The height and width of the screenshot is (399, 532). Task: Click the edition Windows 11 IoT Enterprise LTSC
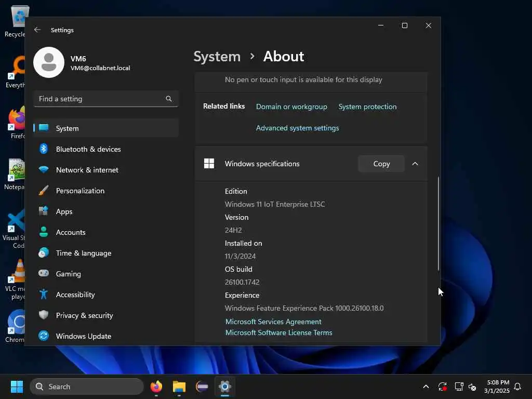tap(274, 204)
